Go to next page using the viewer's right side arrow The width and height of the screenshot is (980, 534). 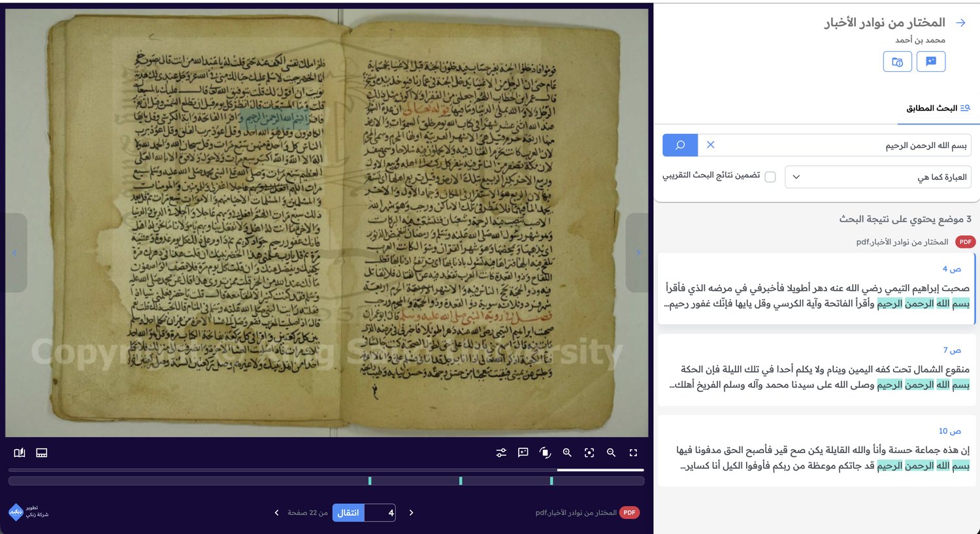(x=638, y=252)
